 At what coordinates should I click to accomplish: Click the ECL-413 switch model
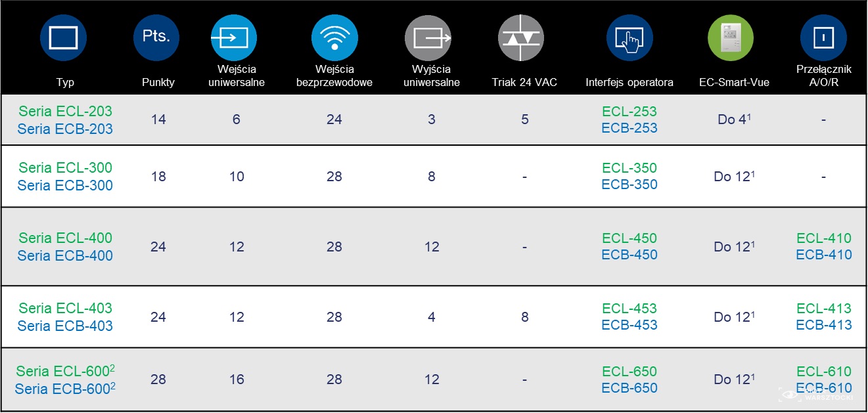coord(824,308)
